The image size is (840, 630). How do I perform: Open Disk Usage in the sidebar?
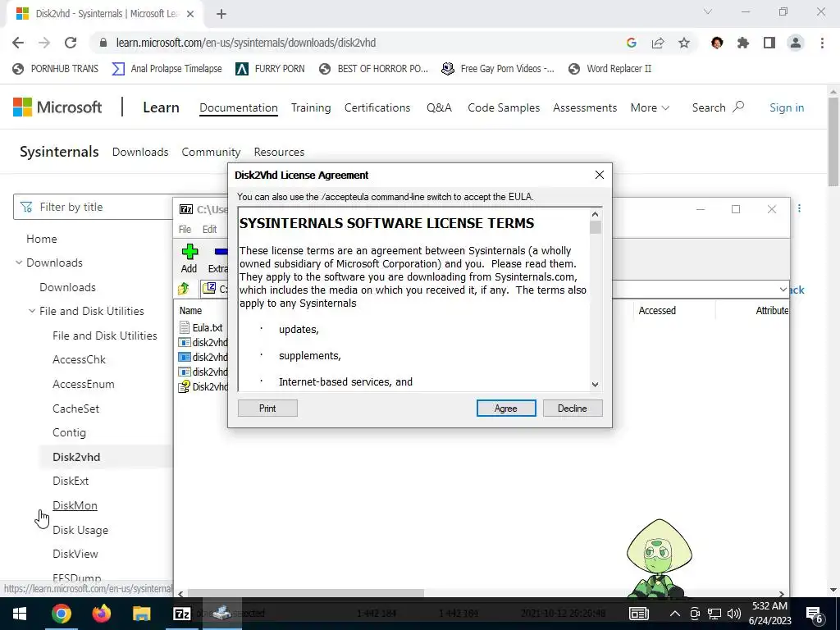tap(80, 530)
